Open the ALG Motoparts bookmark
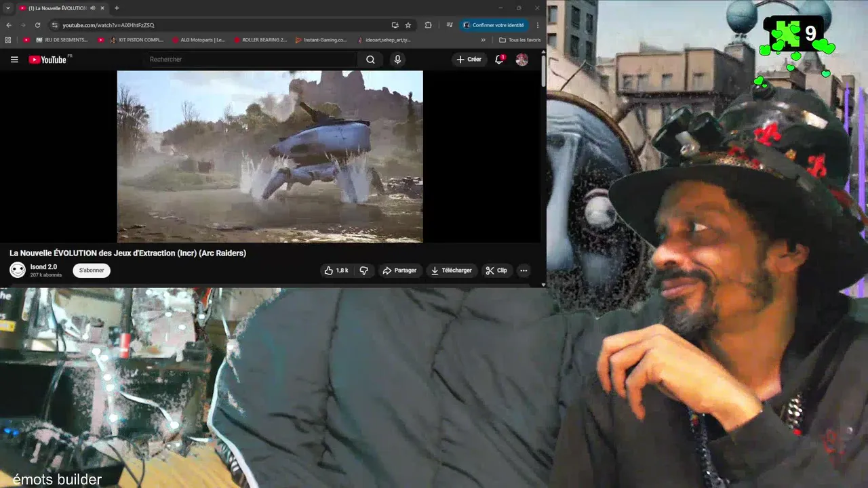 coord(198,40)
